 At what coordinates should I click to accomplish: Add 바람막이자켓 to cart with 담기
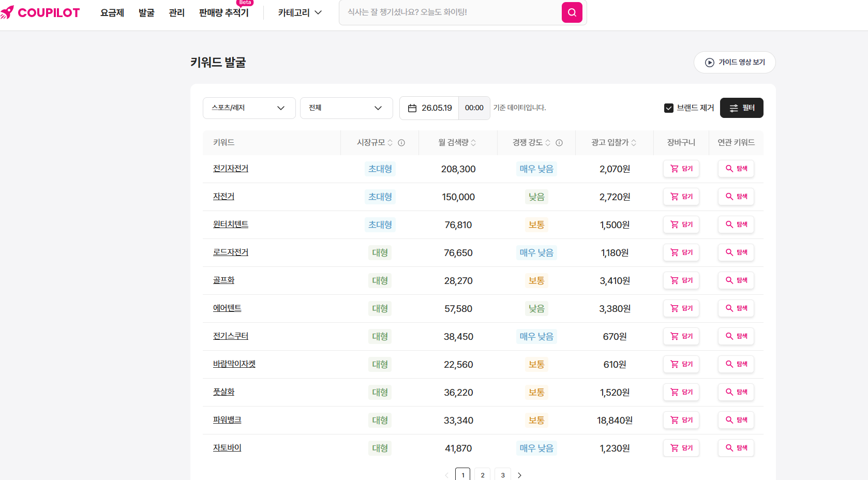681,364
